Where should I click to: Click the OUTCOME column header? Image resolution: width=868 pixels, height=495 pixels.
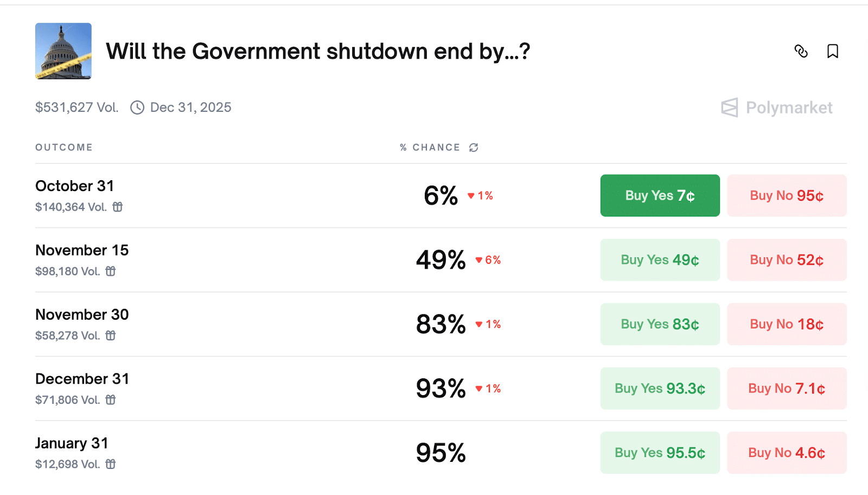click(63, 147)
